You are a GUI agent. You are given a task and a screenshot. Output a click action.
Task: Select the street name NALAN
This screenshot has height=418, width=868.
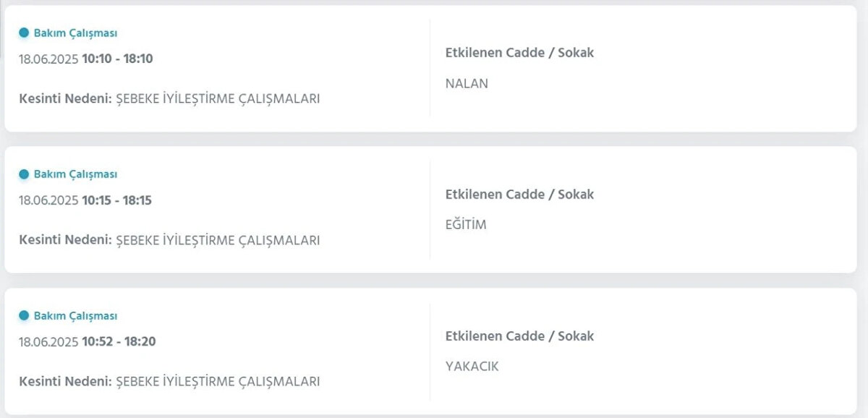click(x=467, y=83)
